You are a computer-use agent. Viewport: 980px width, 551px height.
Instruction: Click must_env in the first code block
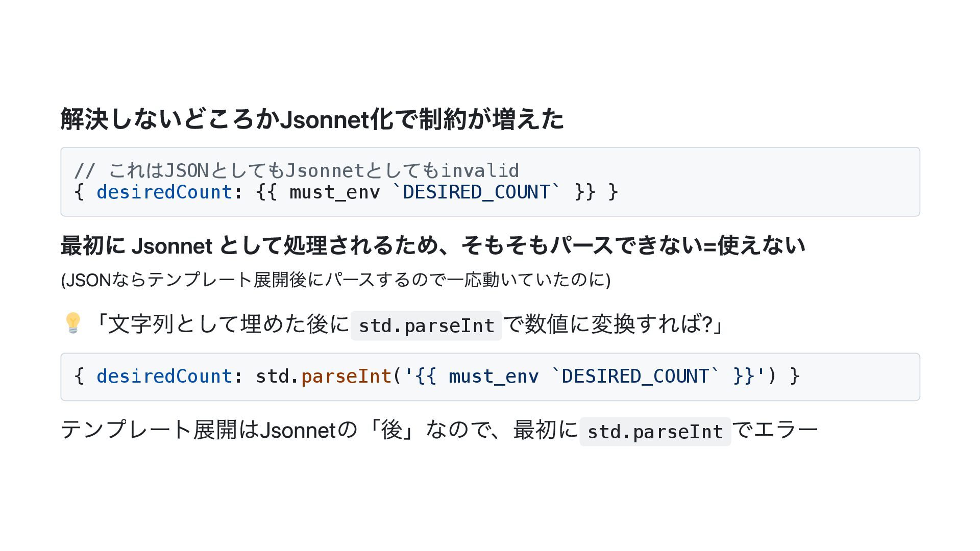tap(334, 192)
